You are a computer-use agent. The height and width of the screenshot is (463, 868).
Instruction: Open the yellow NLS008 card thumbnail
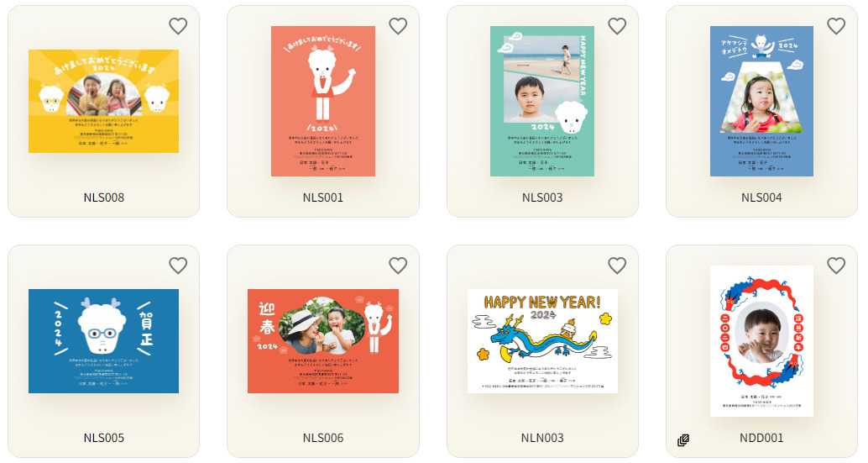[103, 102]
